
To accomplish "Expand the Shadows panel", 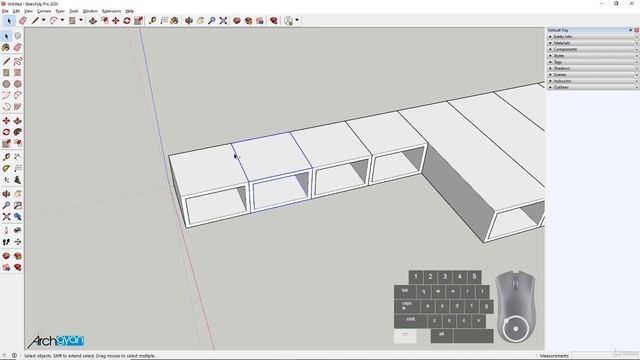I will [x=593, y=69].
